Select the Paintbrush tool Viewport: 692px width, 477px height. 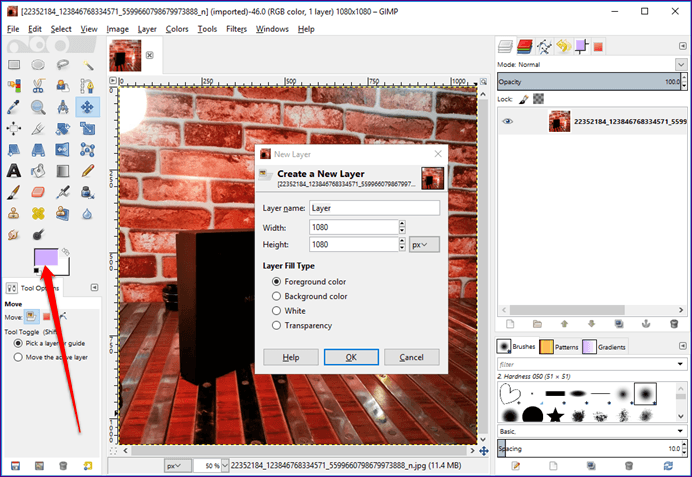(x=14, y=192)
